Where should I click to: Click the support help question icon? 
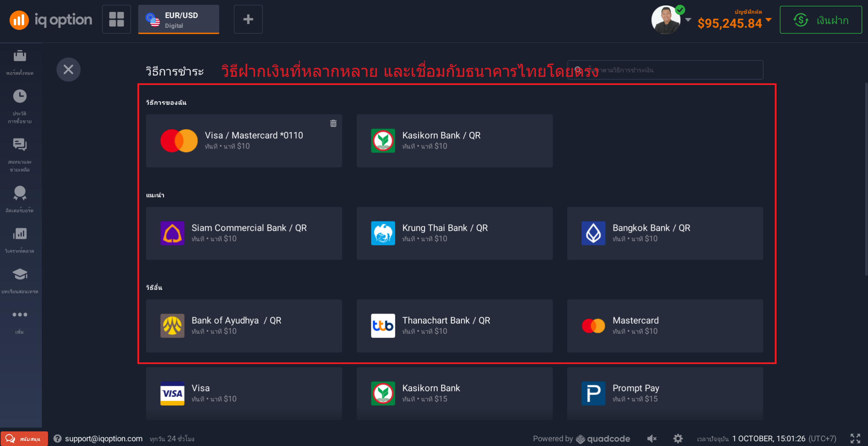(x=57, y=439)
